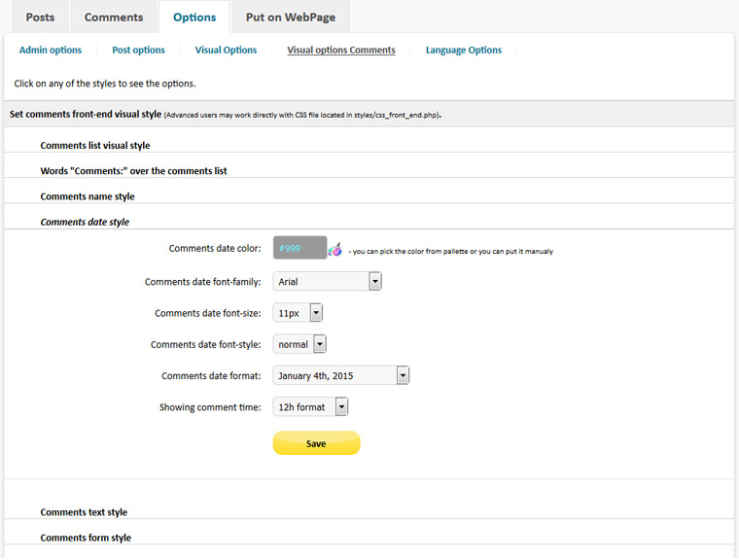Open the color palette picker icon

[x=335, y=249]
